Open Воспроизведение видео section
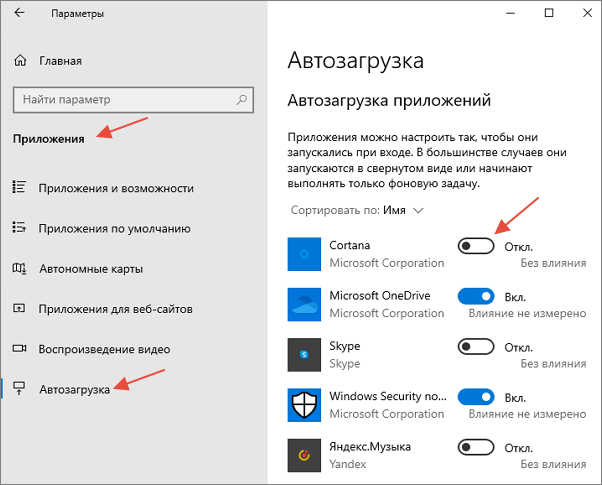The height and width of the screenshot is (485, 602). pos(104,349)
